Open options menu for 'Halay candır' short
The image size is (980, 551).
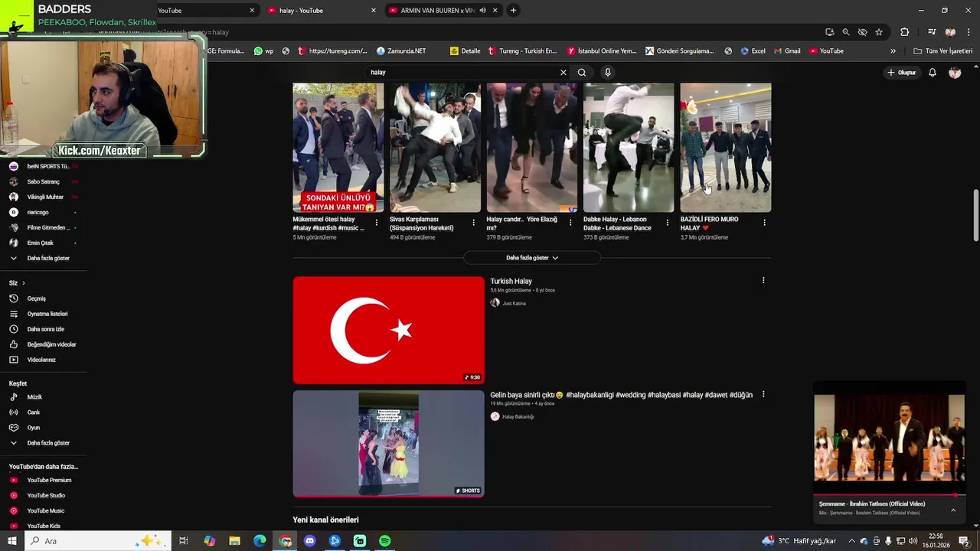pyautogui.click(x=570, y=223)
